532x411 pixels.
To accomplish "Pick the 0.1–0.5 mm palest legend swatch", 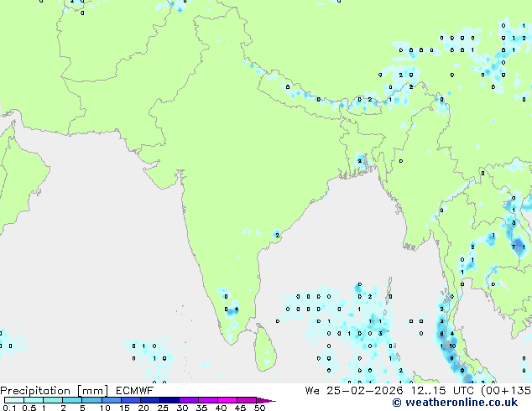I will pos(14,400).
